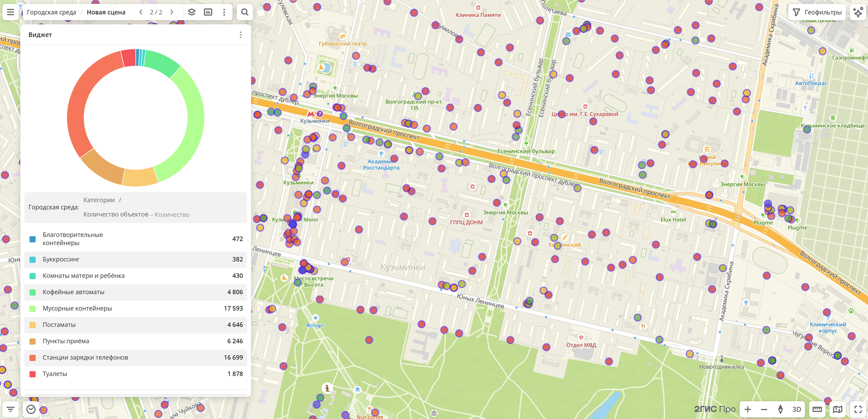Open the filter list icon bottom-left

pos(11,409)
